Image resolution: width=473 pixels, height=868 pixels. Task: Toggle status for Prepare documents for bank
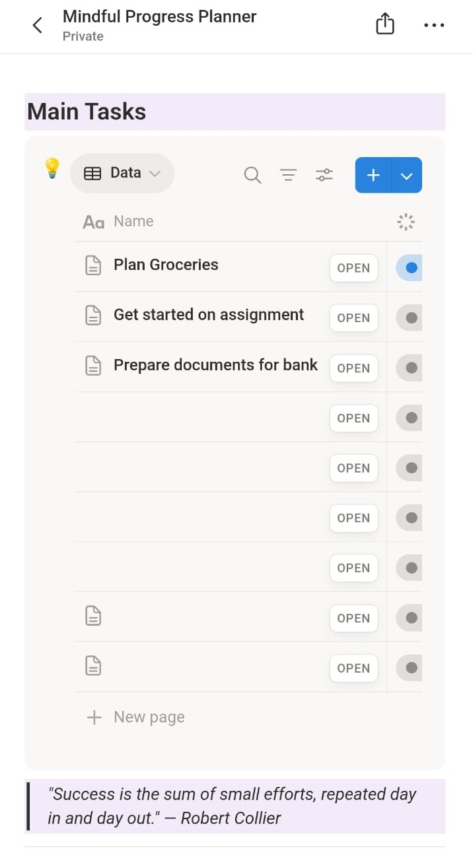pyautogui.click(x=410, y=368)
